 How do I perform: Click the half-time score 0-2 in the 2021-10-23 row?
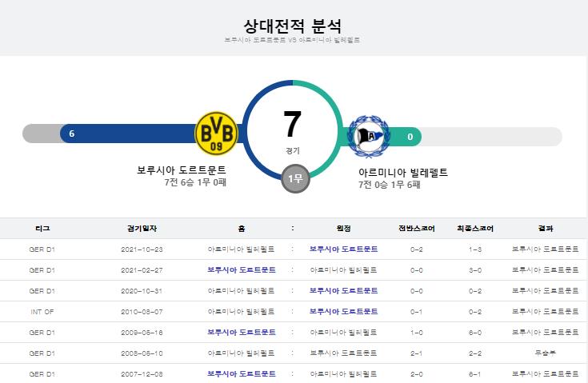pos(417,249)
